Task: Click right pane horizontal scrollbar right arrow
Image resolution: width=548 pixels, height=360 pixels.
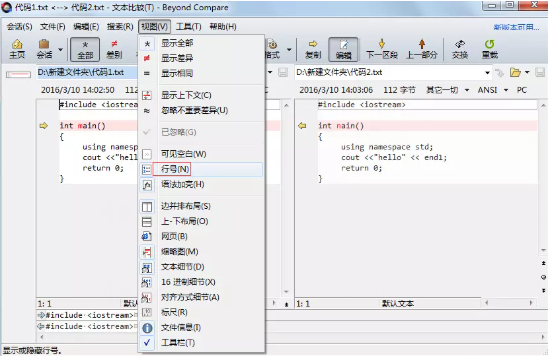Action: pos(531,303)
